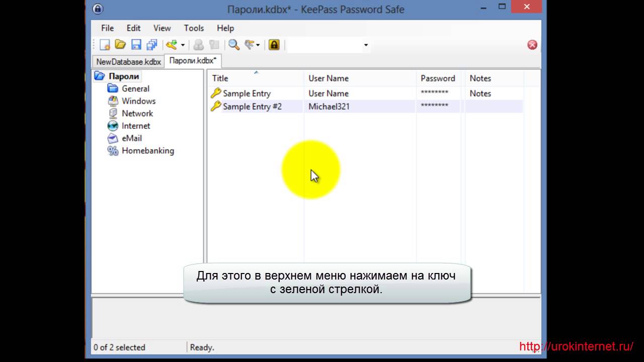Image resolution: width=644 pixels, height=362 pixels.
Task: Open the Help menu
Action: pyautogui.click(x=225, y=28)
